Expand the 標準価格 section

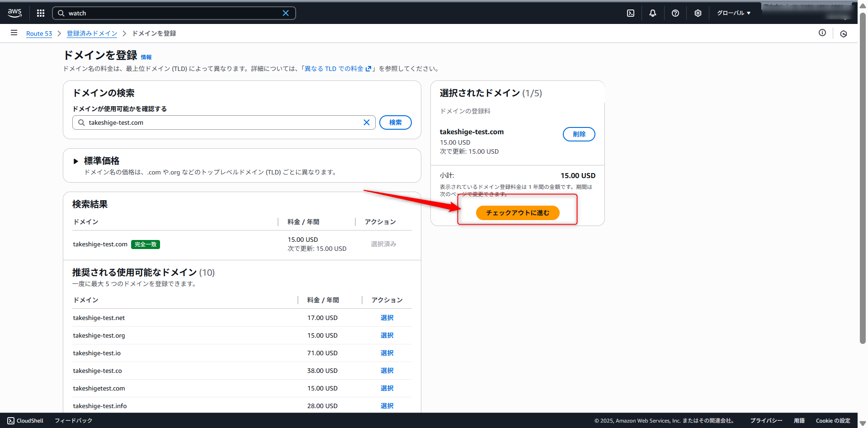click(76, 161)
